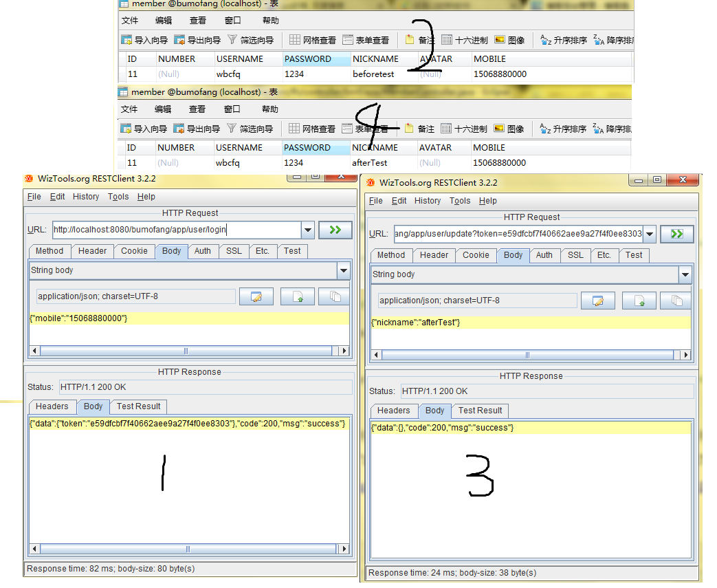Click the nickname JSON body in update RESTClient
717x588 pixels.
coord(416,323)
